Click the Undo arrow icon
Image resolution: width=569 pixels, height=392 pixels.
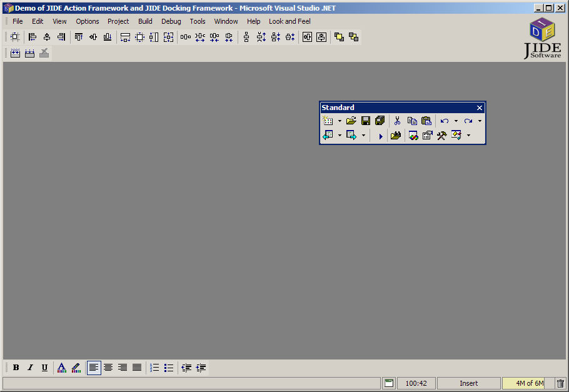click(445, 121)
